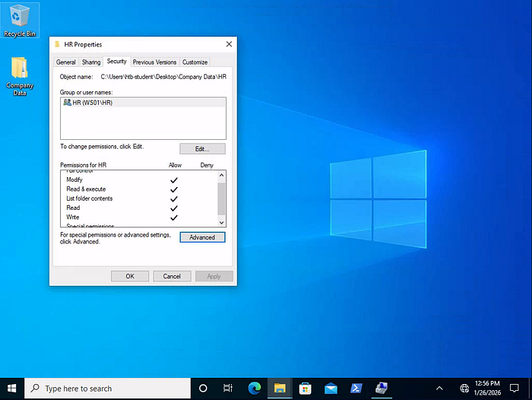
Task: Open the Recycle Bin desktop icon
Action: (x=20, y=21)
